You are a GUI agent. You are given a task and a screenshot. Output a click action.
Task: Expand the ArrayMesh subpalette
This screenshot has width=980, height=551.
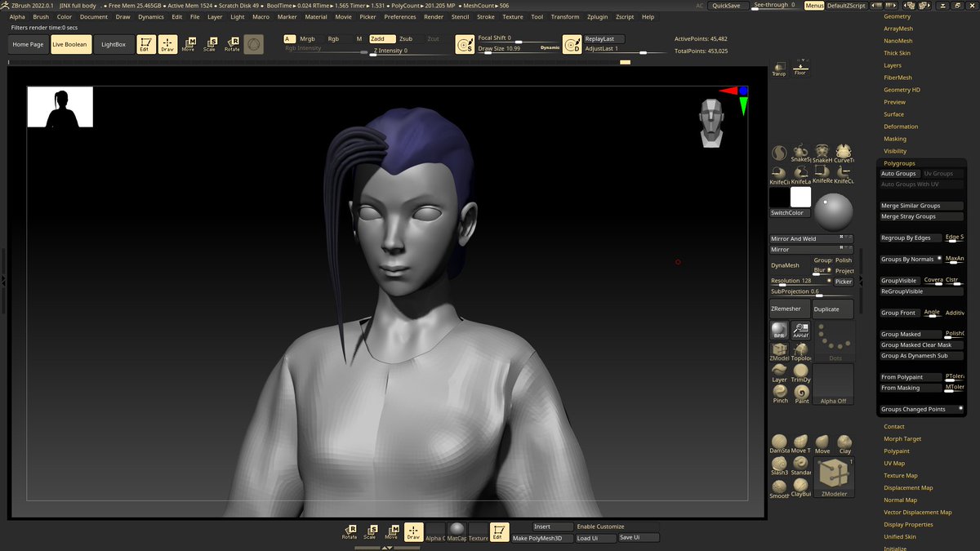coord(898,29)
